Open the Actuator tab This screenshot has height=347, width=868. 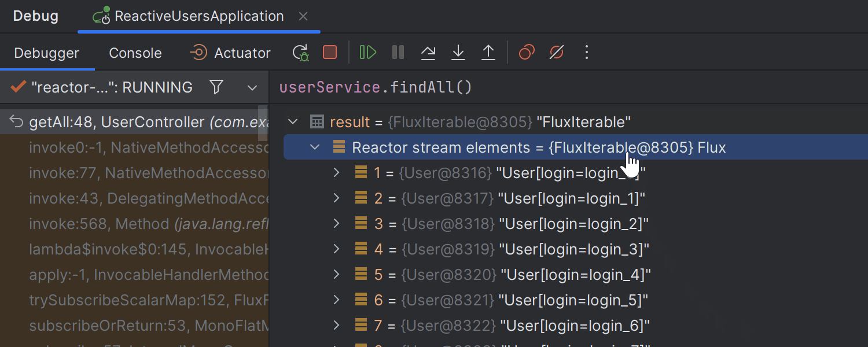pos(230,53)
